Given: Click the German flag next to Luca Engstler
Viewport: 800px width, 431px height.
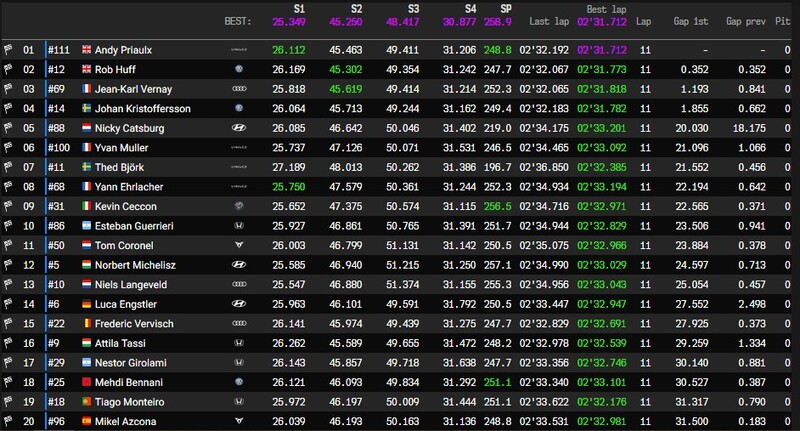Looking at the screenshot, I should [x=87, y=304].
